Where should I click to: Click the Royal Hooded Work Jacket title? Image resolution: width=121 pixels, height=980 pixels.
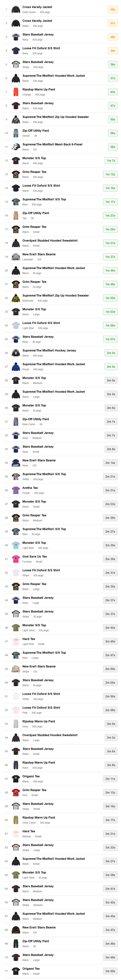(x=53, y=364)
